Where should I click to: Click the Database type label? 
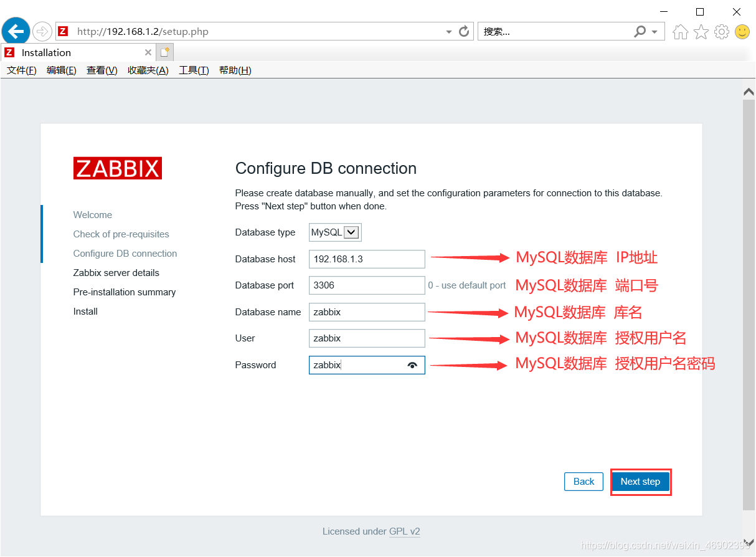tap(265, 232)
